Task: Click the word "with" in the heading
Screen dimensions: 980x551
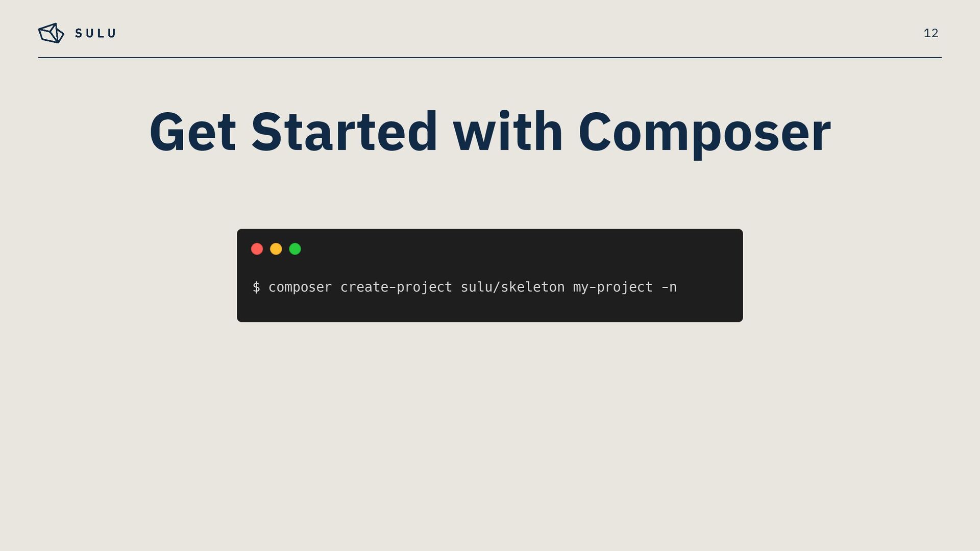Action: (x=508, y=132)
